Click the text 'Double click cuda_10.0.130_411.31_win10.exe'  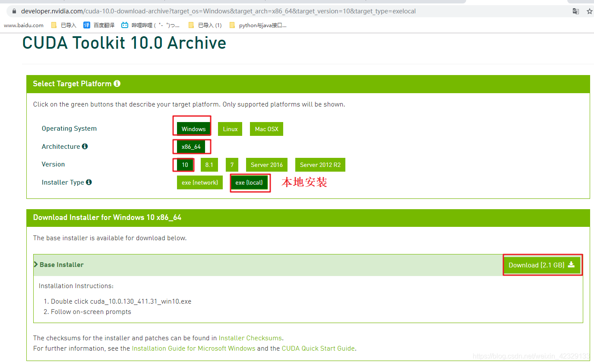121,301
